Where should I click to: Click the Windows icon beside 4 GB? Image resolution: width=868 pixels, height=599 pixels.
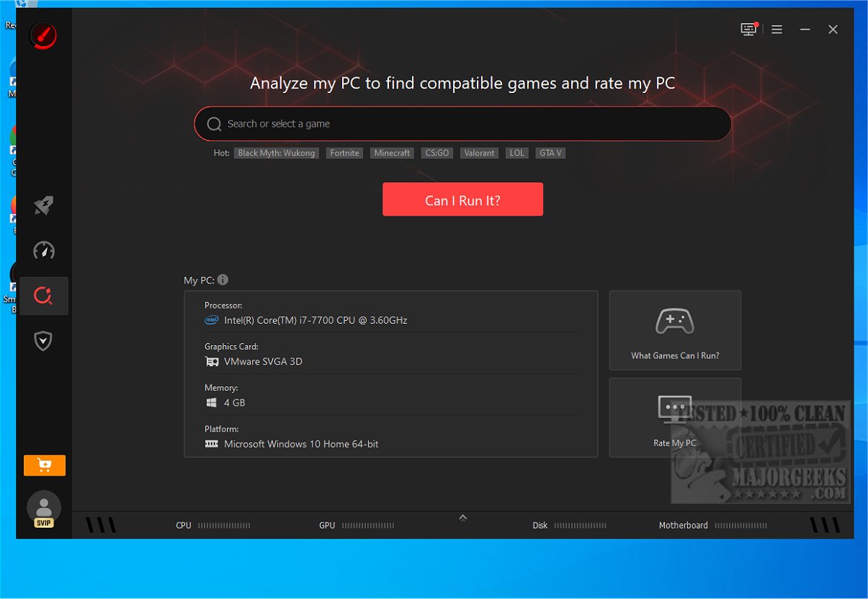click(x=212, y=402)
